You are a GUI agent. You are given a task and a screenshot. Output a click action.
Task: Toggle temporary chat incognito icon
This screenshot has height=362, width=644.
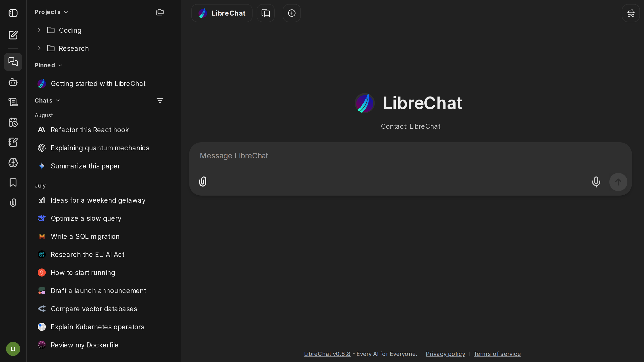point(631,13)
